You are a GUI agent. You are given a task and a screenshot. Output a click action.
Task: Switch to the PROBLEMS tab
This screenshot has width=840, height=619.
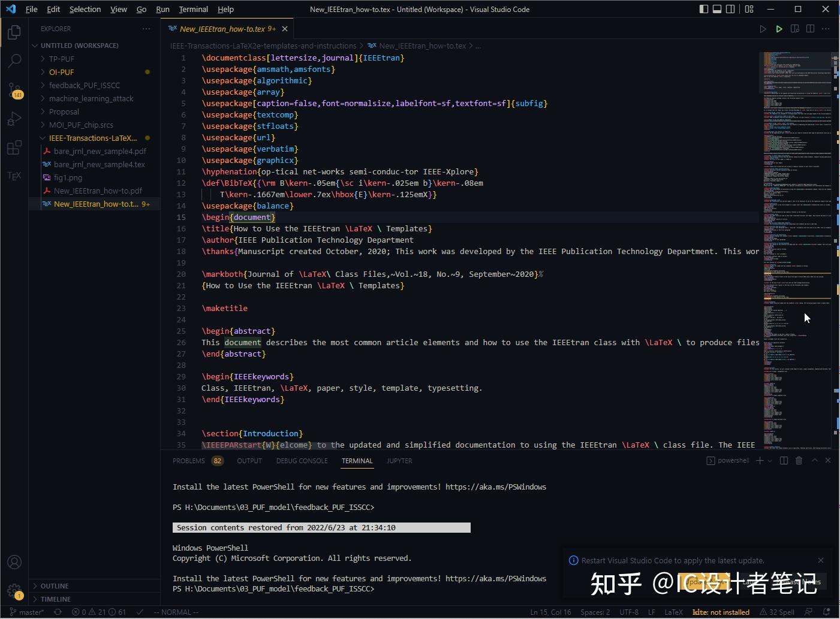tap(188, 460)
